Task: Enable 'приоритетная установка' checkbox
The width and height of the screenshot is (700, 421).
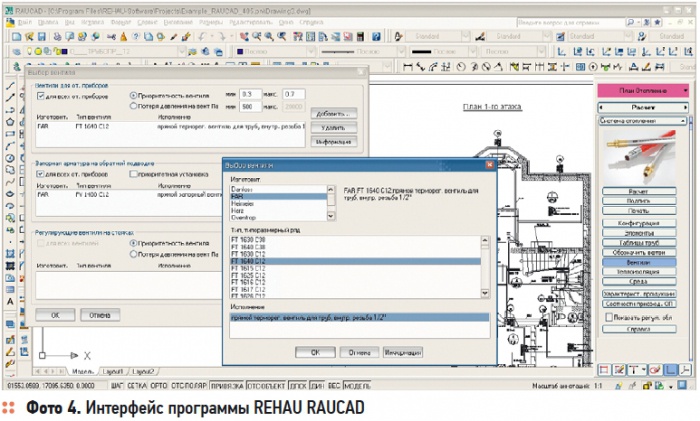Action: pyautogui.click(x=134, y=173)
